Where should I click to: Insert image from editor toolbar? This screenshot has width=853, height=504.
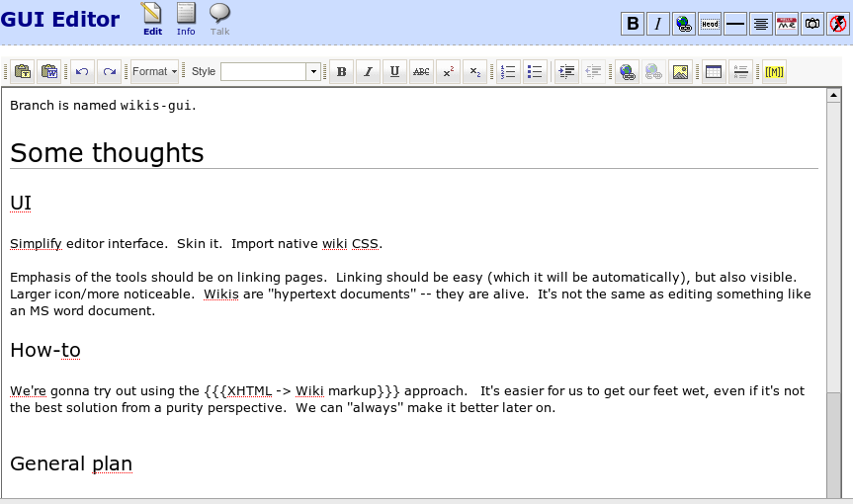[x=680, y=72]
